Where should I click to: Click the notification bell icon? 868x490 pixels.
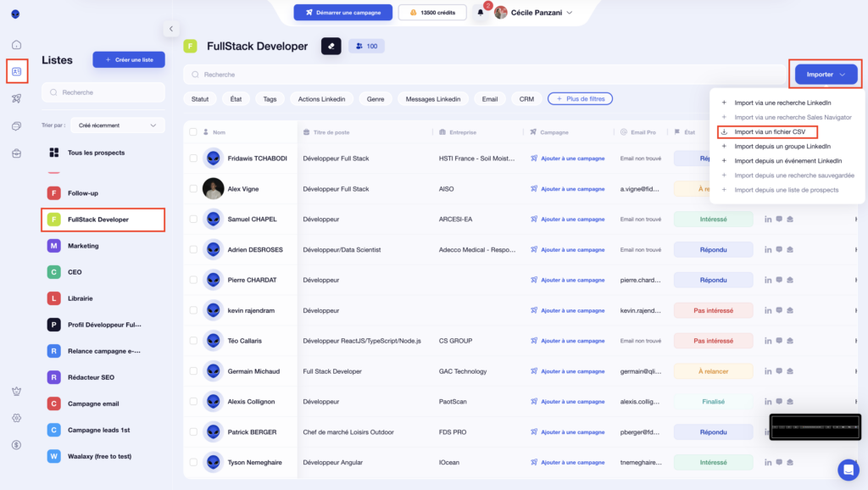[481, 12]
